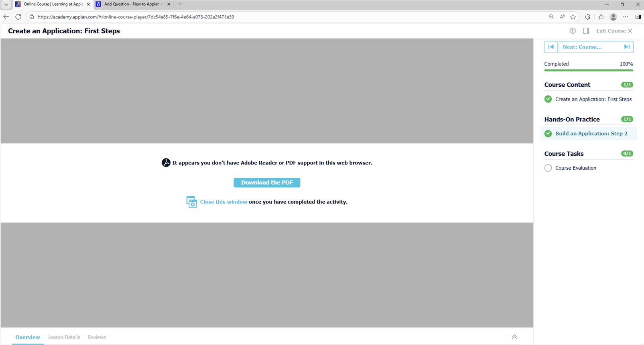Click the skip-forward arrow in Next button
Screen dimensions: 644x345
point(626,47)
